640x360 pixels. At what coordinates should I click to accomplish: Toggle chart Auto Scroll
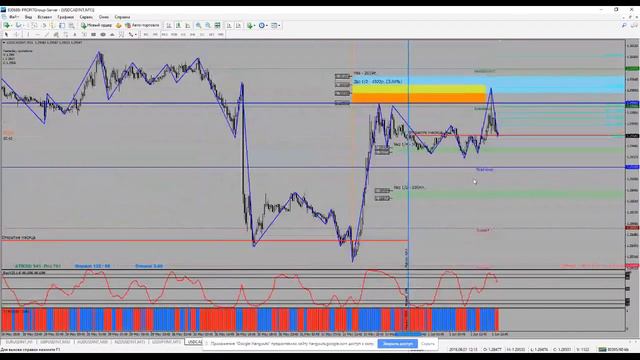229,25
